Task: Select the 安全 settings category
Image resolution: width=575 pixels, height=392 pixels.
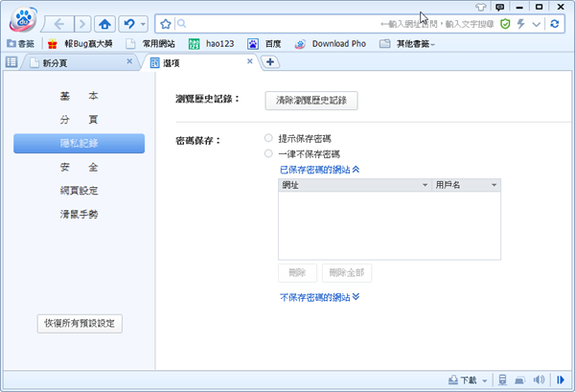Action: click(x=80, y=167)
